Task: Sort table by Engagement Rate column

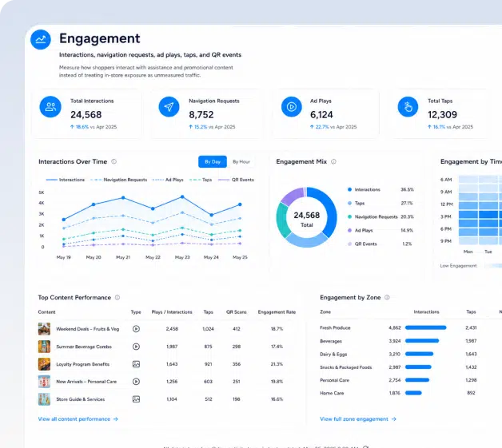Action: pyautogui.click(x=277, y=312)
